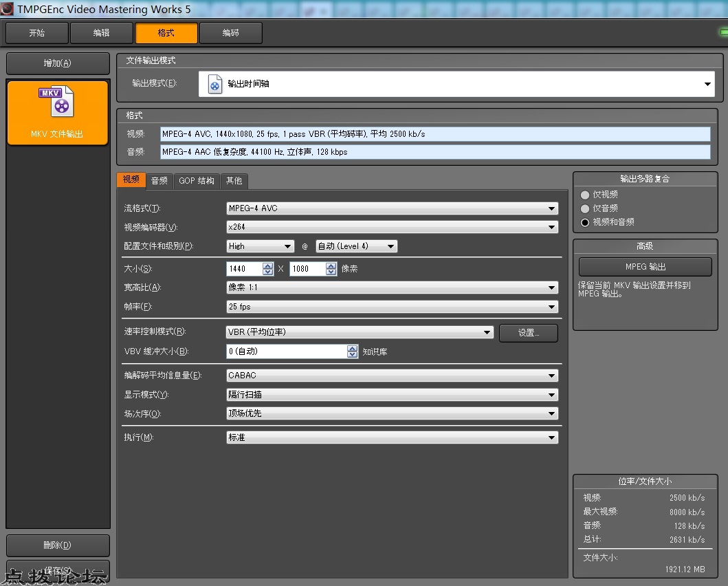Open the 视频编码器 x264 dropdown
Image resolution: width=728 pixels, height=586 pixels.
(392, 227)
